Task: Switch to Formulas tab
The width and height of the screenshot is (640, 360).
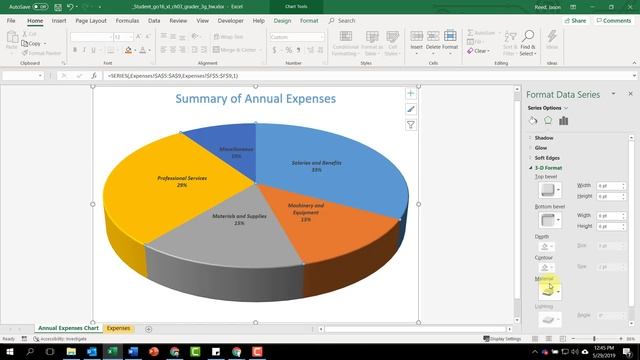Action: [x=127, y=20]
